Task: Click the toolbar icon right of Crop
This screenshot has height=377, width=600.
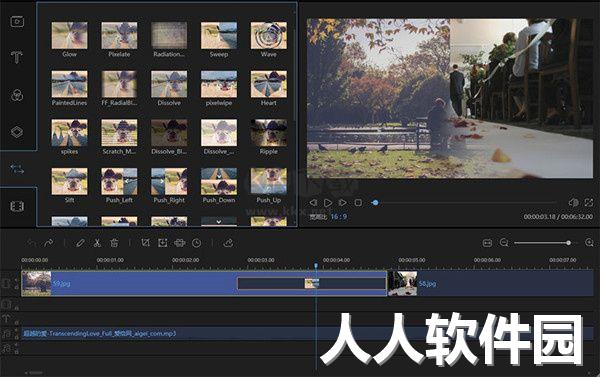Action: [x=163, y=243]
